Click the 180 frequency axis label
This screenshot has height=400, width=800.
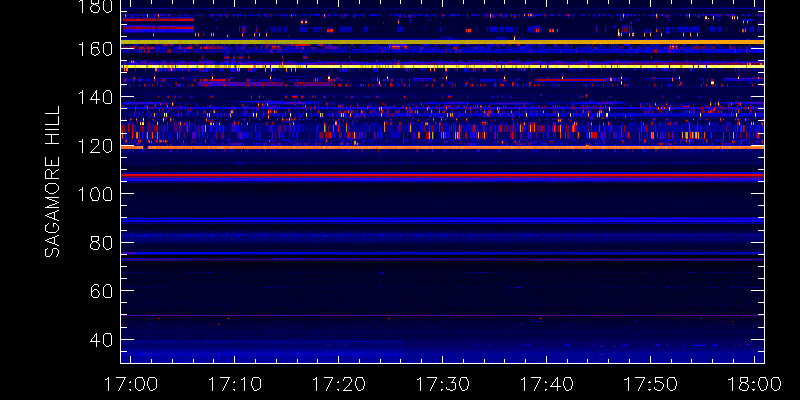95,7
